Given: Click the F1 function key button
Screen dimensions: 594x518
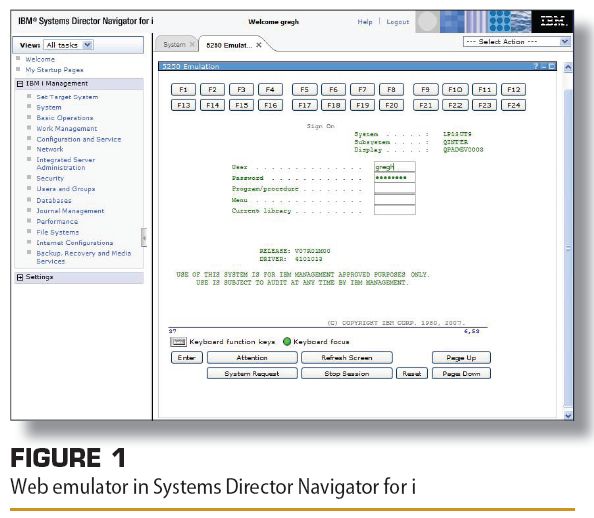Looking at the screenshot, I should pos(183,89).
